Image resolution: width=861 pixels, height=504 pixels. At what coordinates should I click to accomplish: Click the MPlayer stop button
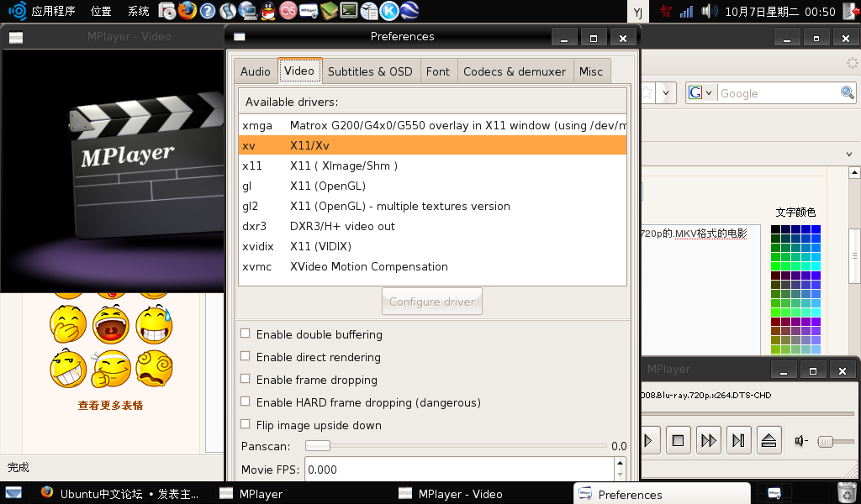click(679, 440)
